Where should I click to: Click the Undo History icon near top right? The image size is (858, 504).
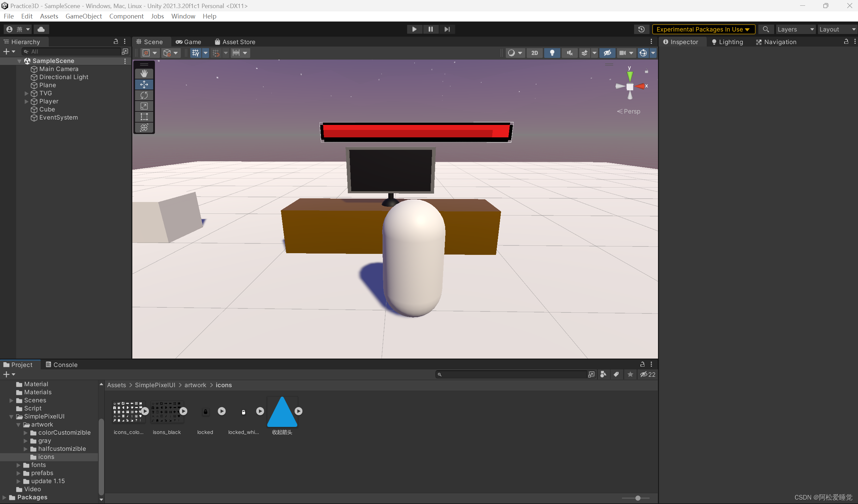click(641, 29)
